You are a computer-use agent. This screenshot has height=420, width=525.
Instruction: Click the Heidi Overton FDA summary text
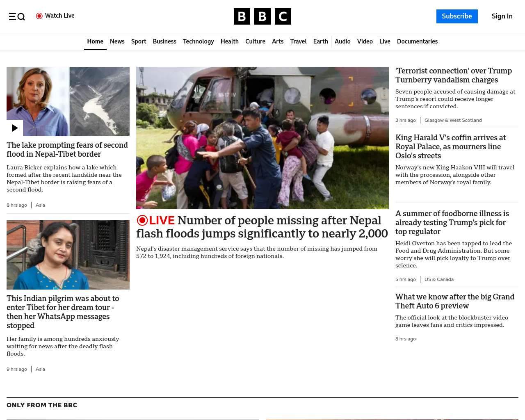tap(454, 254)
